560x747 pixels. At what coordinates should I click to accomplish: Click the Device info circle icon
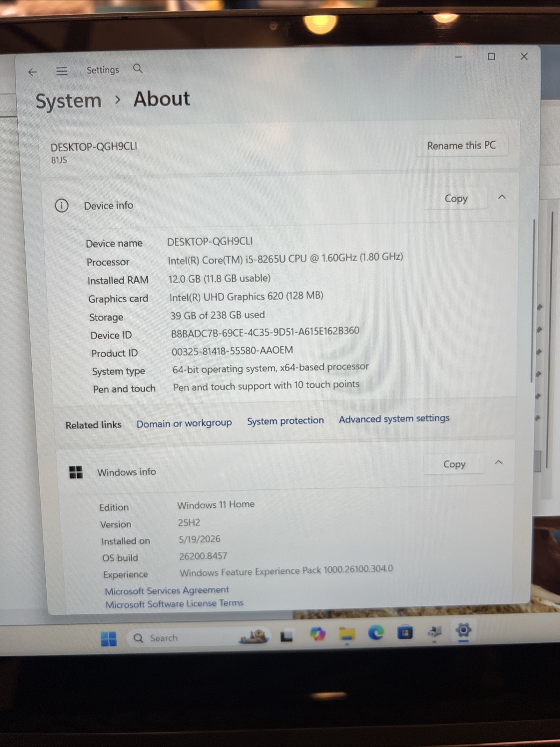[x=62, y=206]
